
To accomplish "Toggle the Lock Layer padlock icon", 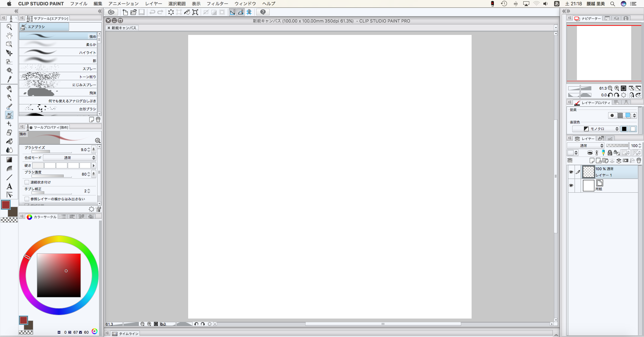I will pos(610,153).
